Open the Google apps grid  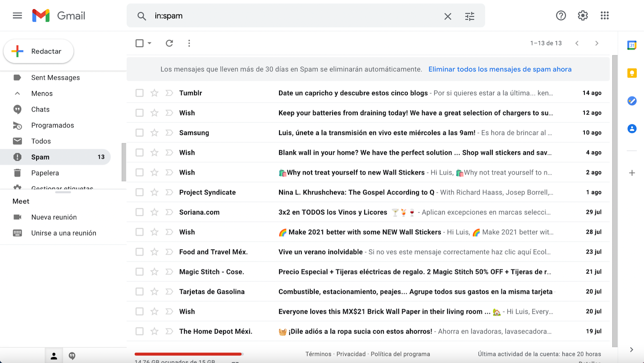(605, 15)
